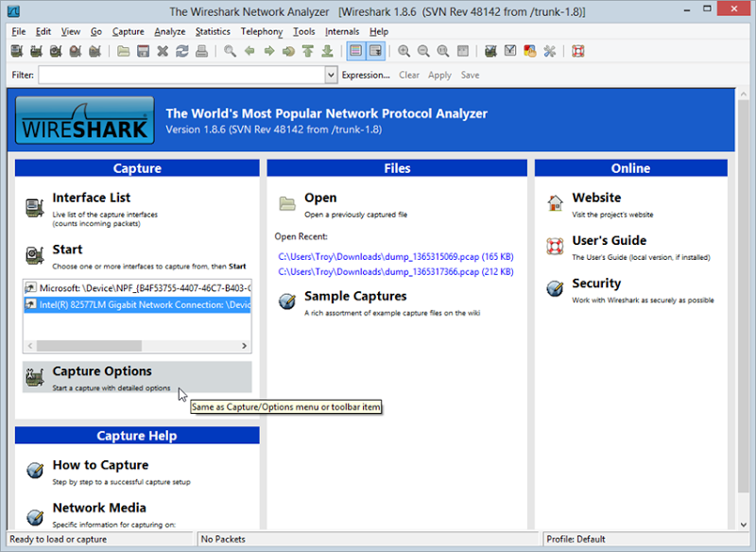
Task: Click the Apply filter button
Action: click(439, 75)
